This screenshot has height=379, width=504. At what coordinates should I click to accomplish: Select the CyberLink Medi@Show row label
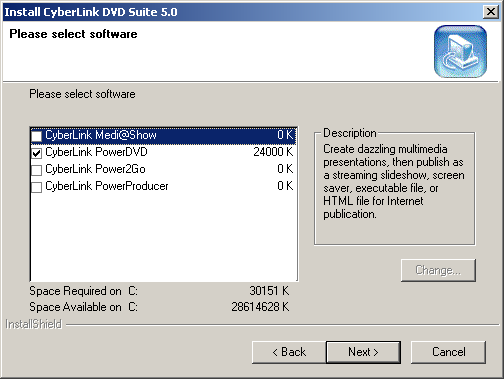point(101,135)
